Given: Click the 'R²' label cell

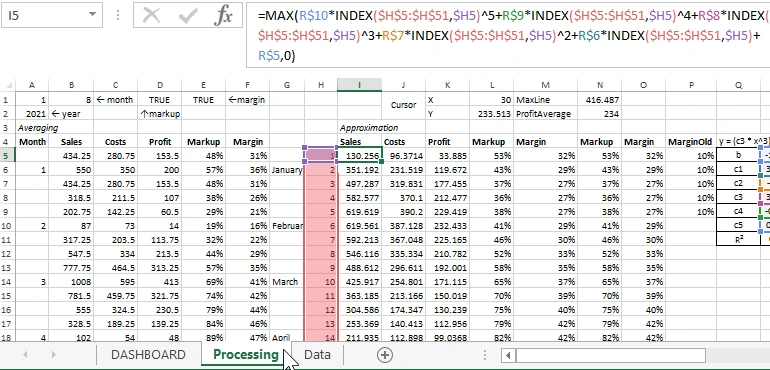Looking at the screenshot, I should [x=738, y=240].
